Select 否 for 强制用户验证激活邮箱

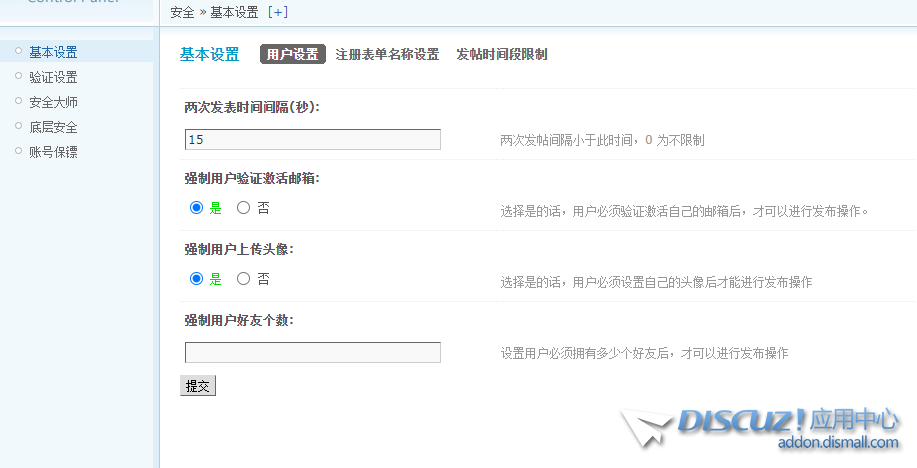(243, 209)
